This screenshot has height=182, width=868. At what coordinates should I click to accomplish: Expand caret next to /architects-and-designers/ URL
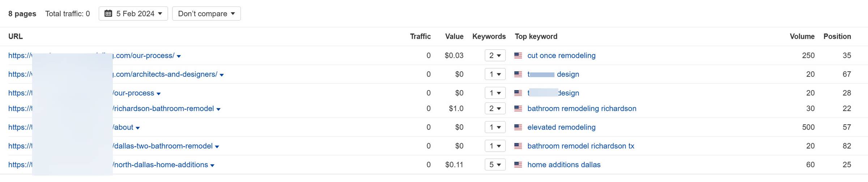pos(222,75)
